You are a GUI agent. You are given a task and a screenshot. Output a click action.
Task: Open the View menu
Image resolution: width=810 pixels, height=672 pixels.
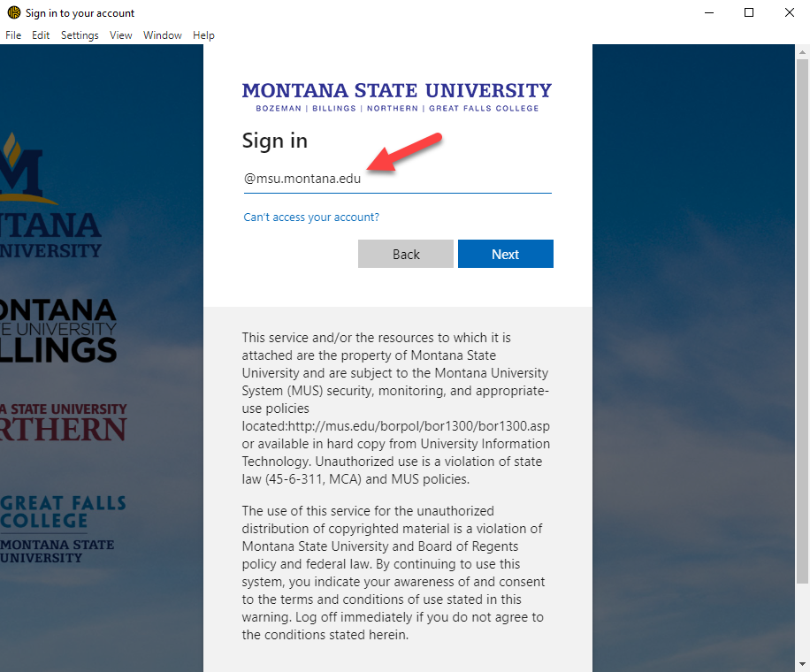121,35
